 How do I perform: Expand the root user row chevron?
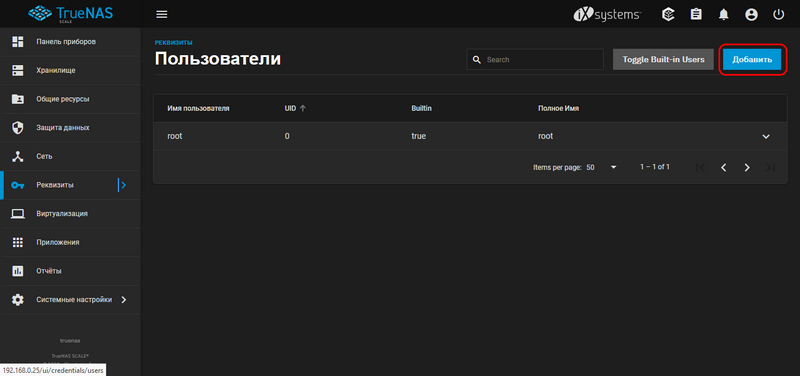(x=766, y=137)
